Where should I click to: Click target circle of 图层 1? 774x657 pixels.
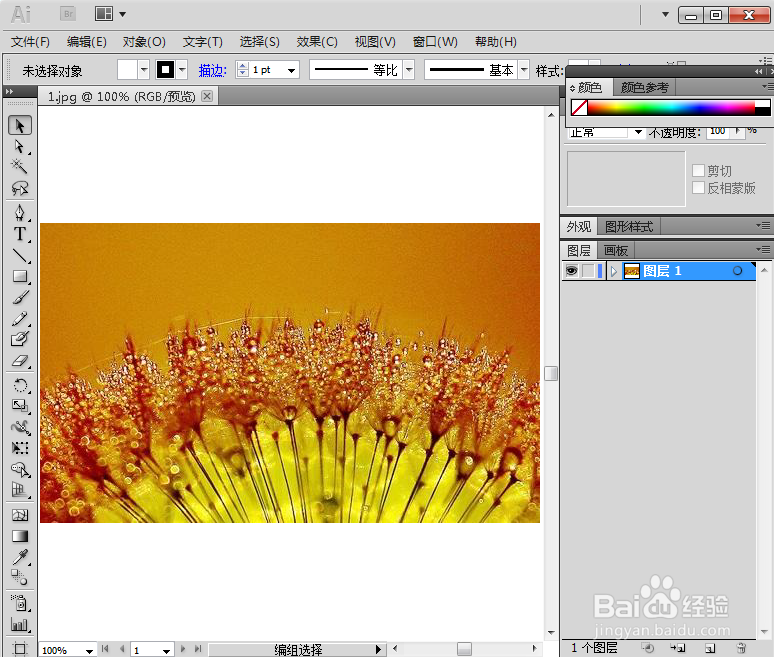pos(737,271)
